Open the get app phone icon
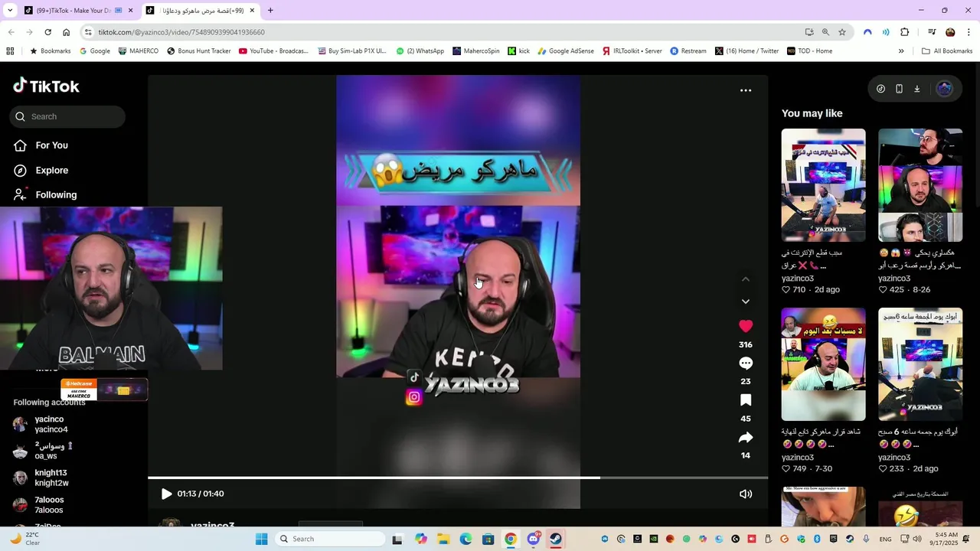980x551 pixels. [x=899, y=89]
